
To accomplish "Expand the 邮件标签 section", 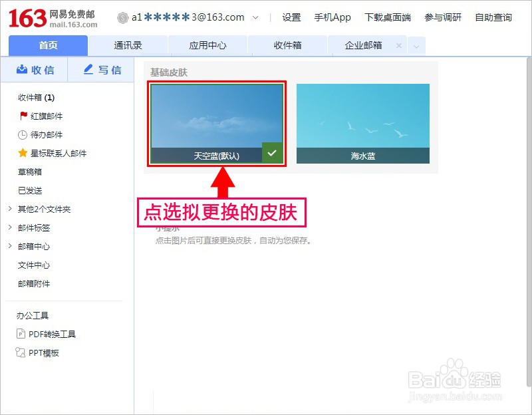I will tap(9, 226).
